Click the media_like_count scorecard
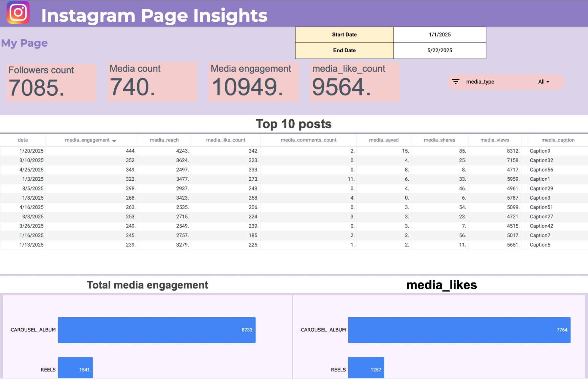The width and height of the screenshot is (588, 380). click(355, 82)
